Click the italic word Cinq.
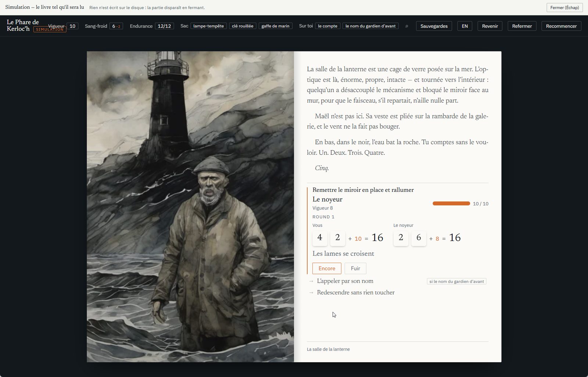588x377 pixels. 322,168
